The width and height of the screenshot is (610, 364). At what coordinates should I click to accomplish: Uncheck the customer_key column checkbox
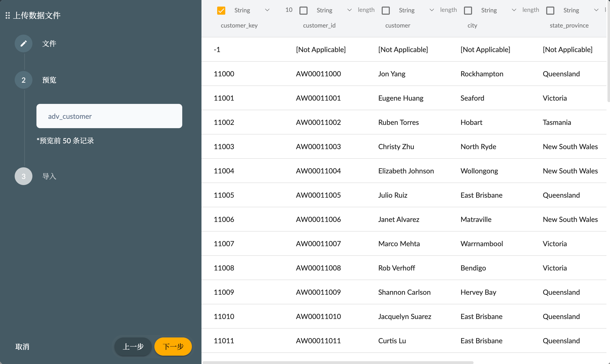pos(221,10)
